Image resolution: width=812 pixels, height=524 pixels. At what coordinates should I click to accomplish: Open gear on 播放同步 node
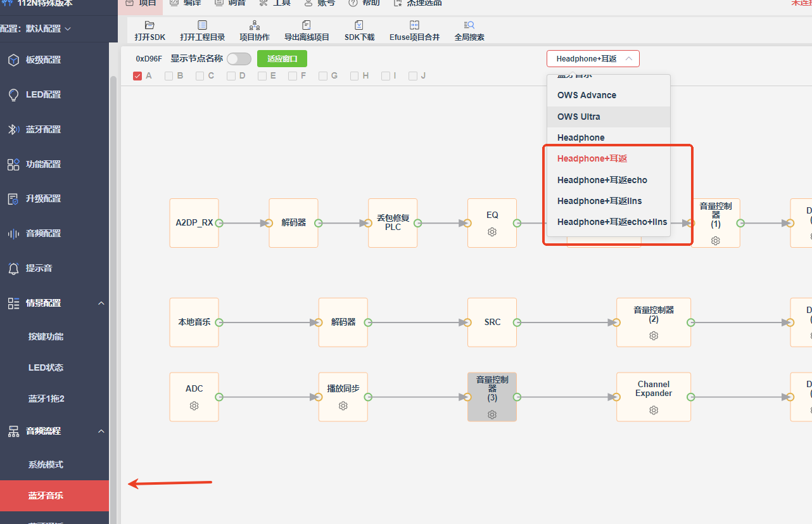(x=343, y=406)
